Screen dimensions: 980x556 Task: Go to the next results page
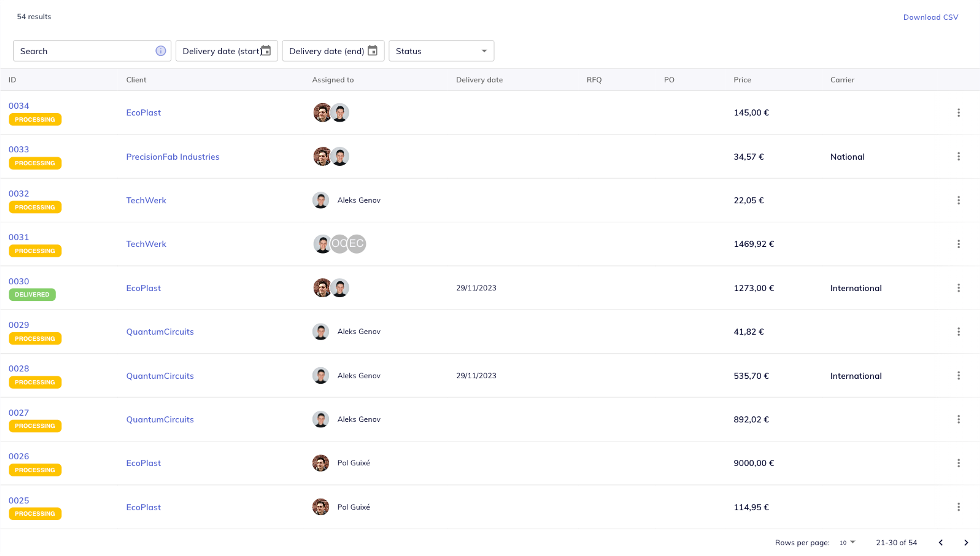coord(966,543)
